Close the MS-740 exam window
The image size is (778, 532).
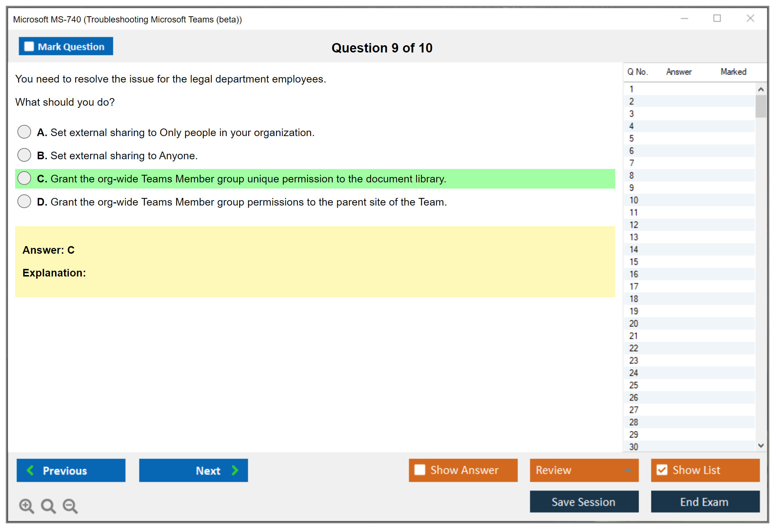[750, 18]
